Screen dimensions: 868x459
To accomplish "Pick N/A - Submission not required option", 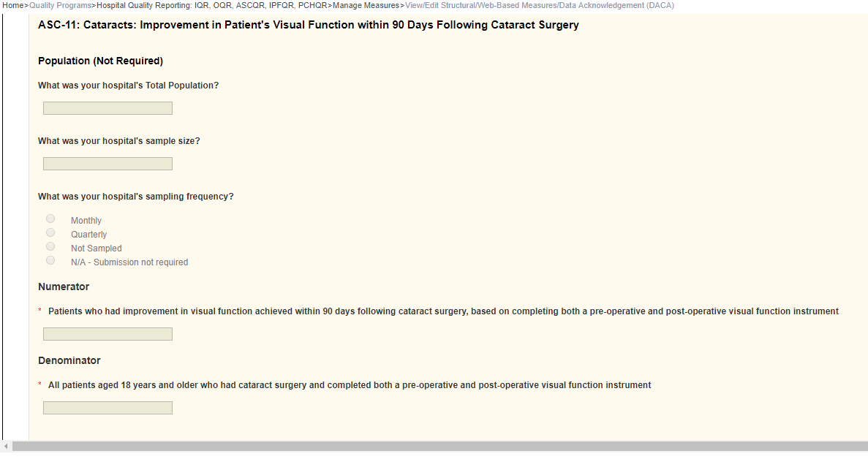I will (x=50, y=260).
